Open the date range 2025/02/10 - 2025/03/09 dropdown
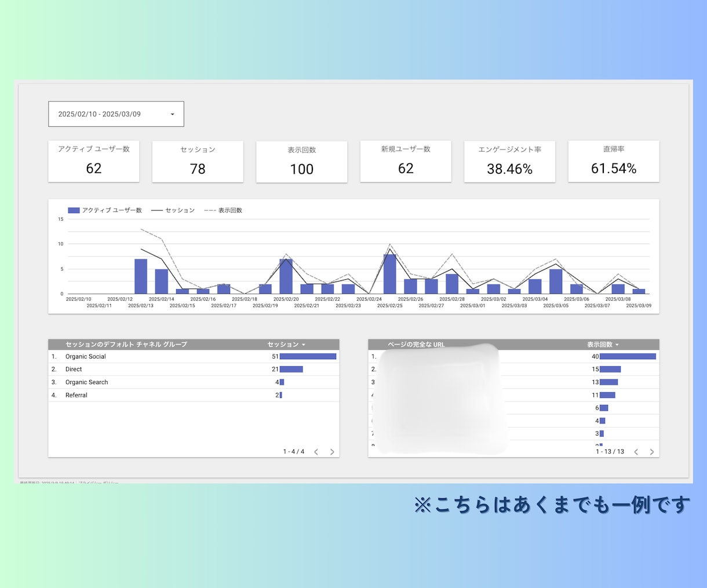The image size is (707, 588). click(116, 114)
